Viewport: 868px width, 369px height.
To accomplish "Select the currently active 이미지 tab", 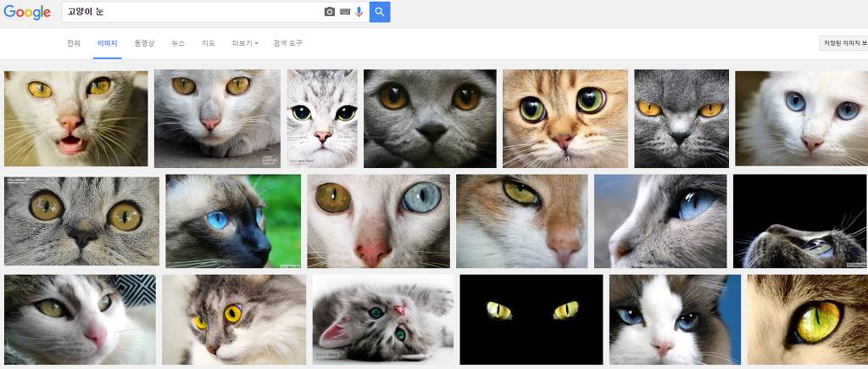I will tap(108, 43).
